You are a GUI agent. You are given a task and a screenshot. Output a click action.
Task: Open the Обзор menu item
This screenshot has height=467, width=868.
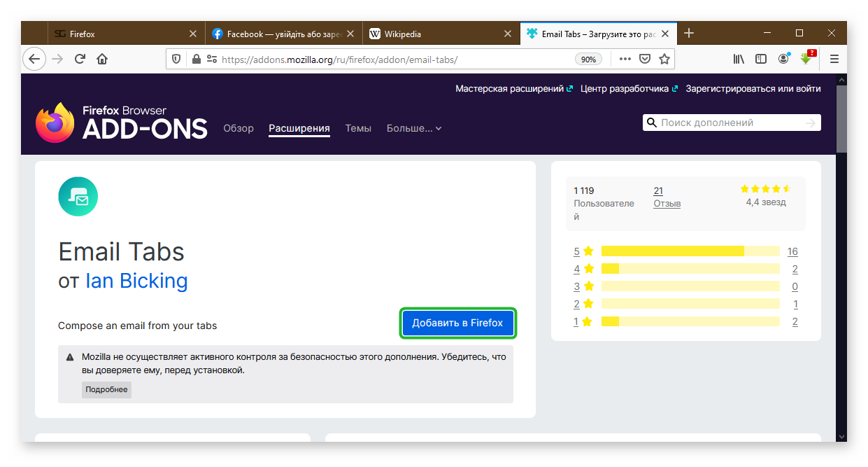tap(239, 128)
